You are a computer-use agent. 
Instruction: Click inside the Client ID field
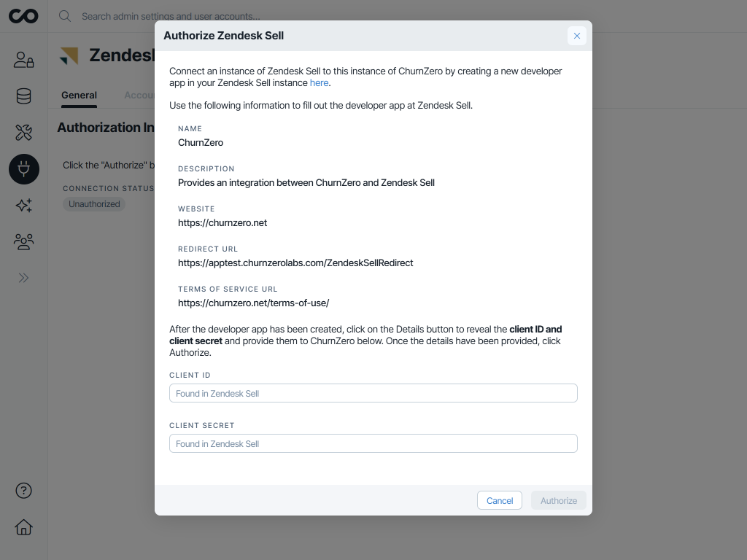point(373,392)
